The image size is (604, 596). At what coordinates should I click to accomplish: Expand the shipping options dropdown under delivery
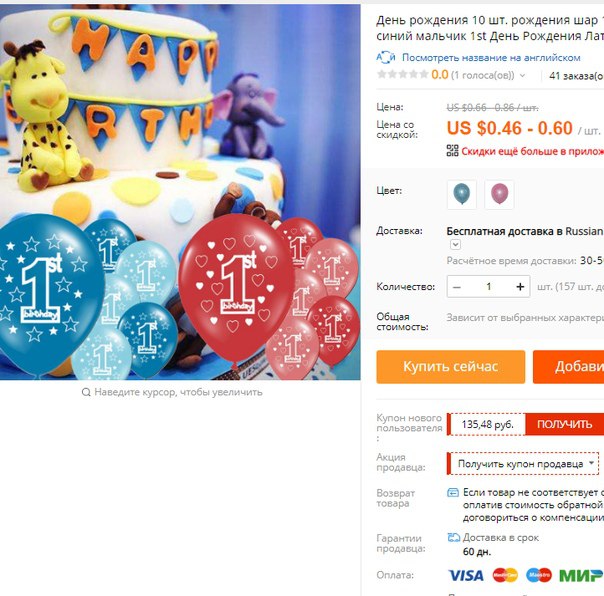tap(455, 244)
